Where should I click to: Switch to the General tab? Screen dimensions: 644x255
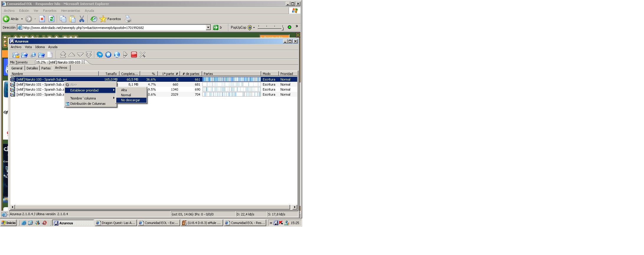17,68
